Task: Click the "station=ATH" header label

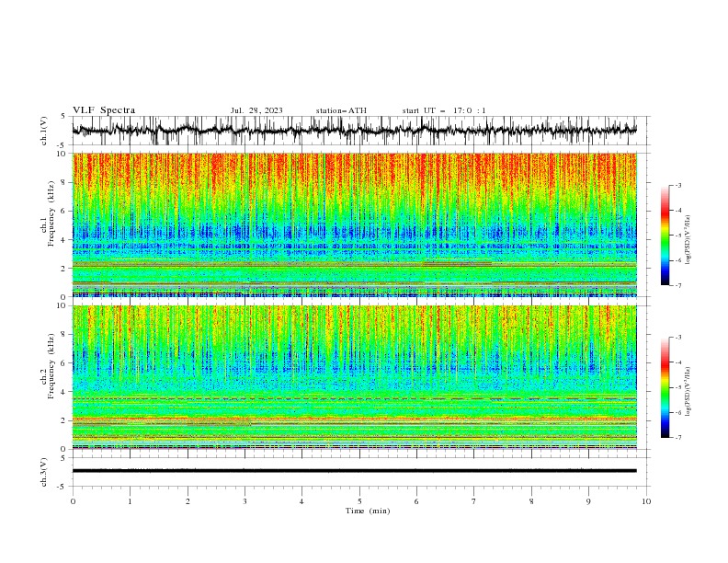Action: pyautogui.click(x=341, y=110)
